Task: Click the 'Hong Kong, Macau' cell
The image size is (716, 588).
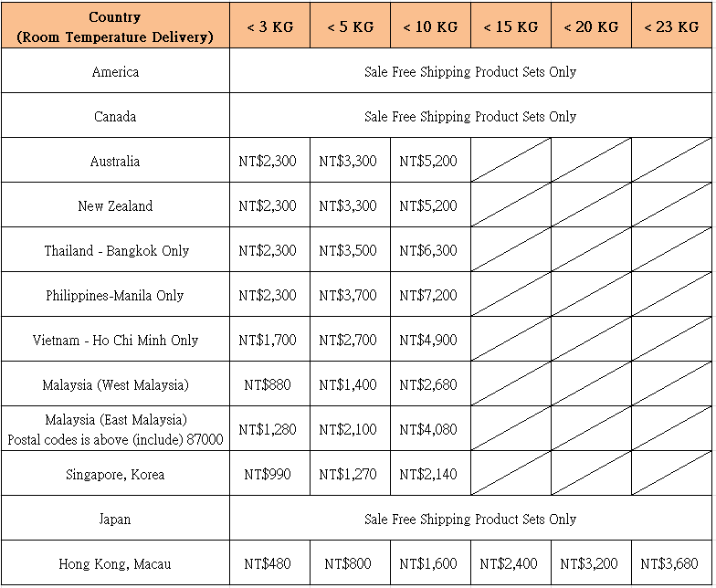Action: click(115, 563)
